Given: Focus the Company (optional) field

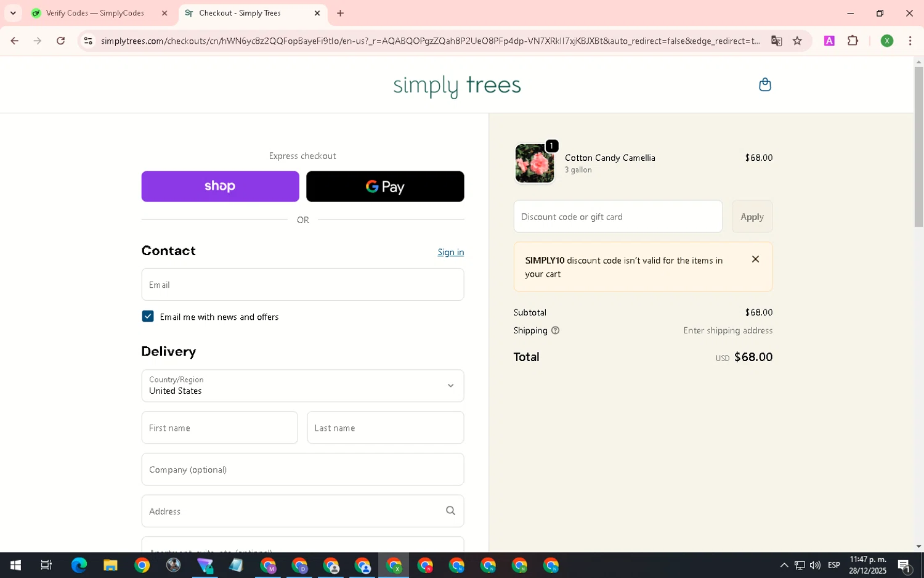Looking at the screenshot, I should point(302,469).
